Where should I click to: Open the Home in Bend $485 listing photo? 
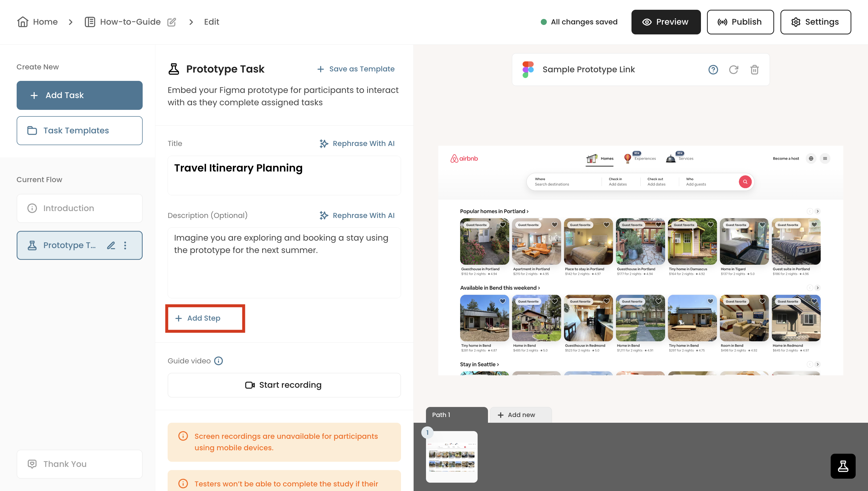[x=536, y=318]
